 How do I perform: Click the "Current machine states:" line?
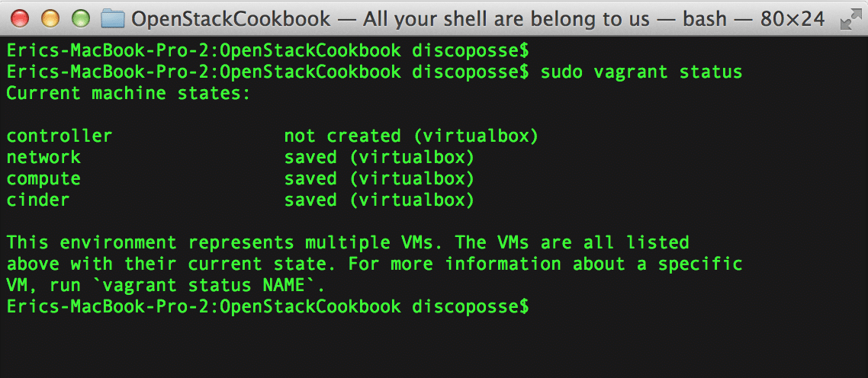129,94
